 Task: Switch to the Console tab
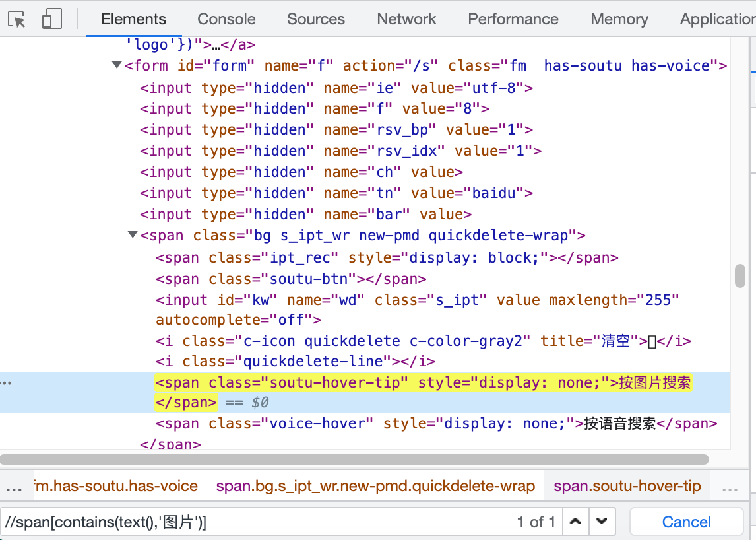point(226,19)
